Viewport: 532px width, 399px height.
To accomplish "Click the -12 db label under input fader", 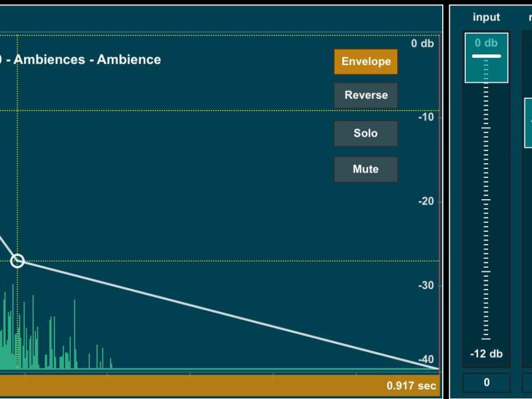I will click(486, 354).
